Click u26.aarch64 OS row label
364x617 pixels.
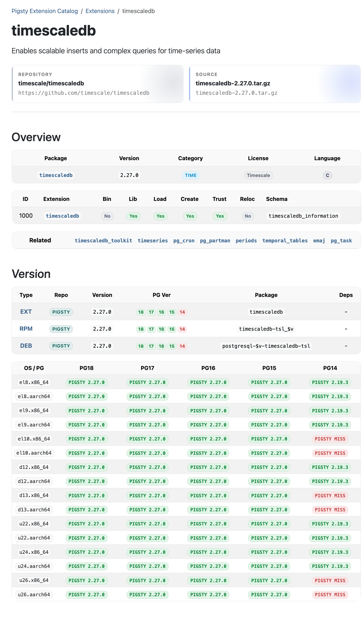[34, 595]
